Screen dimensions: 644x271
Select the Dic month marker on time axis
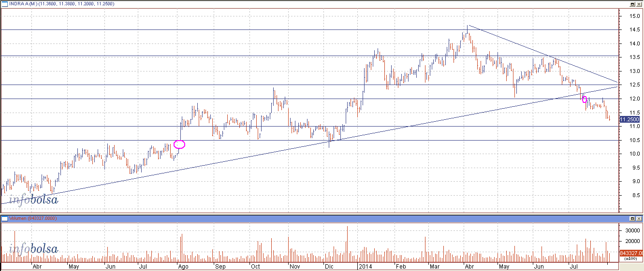click(329, 266)
